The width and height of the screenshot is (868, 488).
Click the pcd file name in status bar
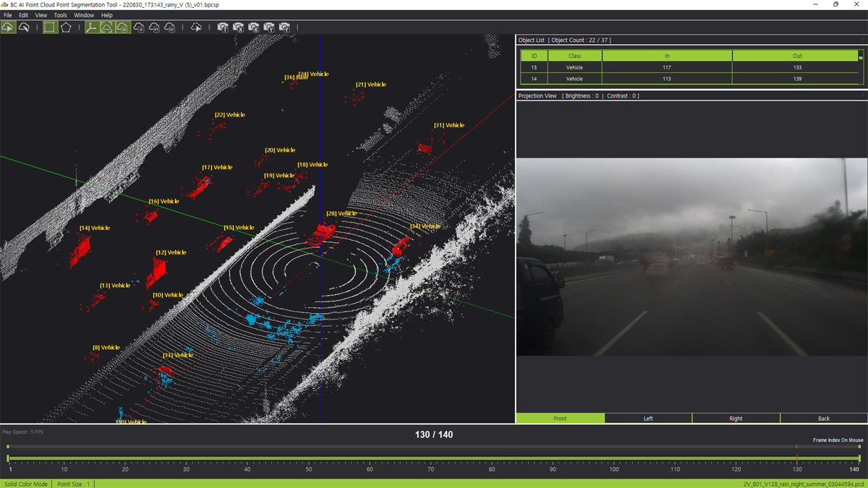(802, 484)
